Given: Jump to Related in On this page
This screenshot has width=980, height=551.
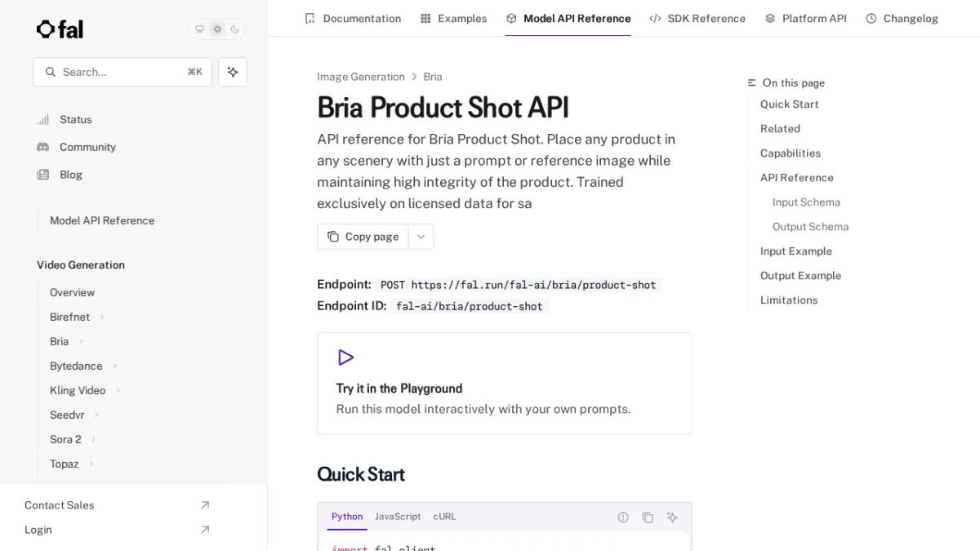Looking at the screenshot, I should (x=780, y=129).
